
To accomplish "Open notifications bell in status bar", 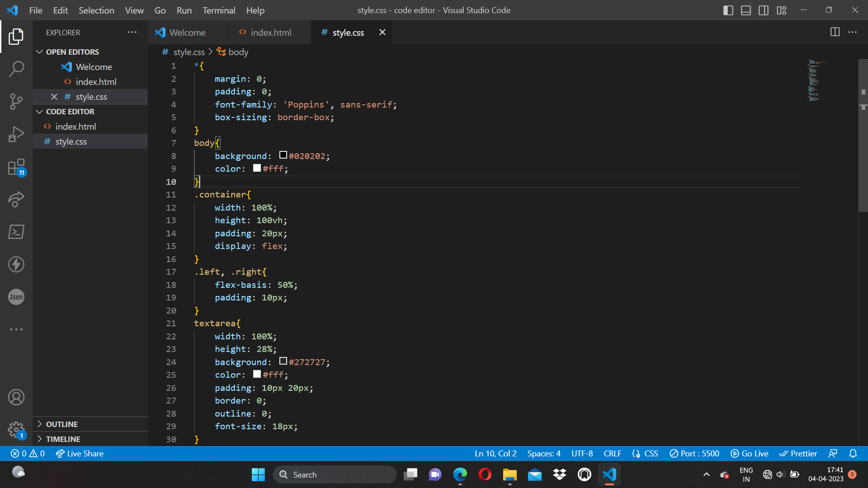I will [853, 453].
